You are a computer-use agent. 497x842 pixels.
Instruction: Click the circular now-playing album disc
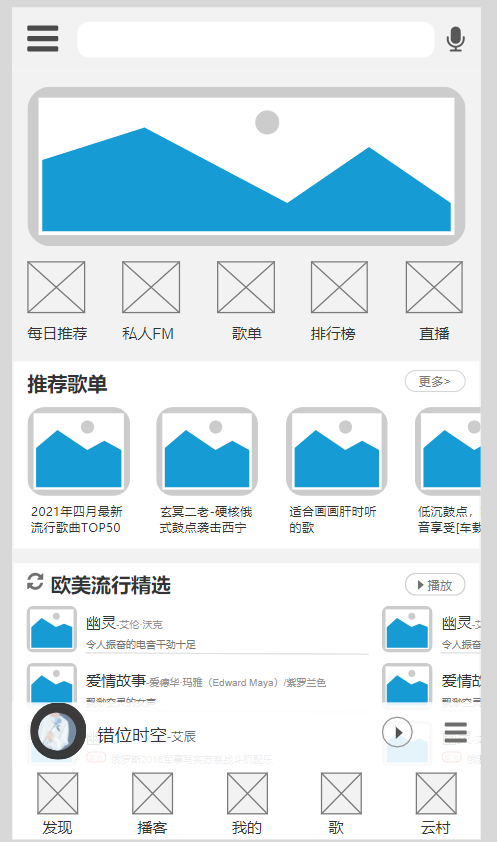(57, 731)
